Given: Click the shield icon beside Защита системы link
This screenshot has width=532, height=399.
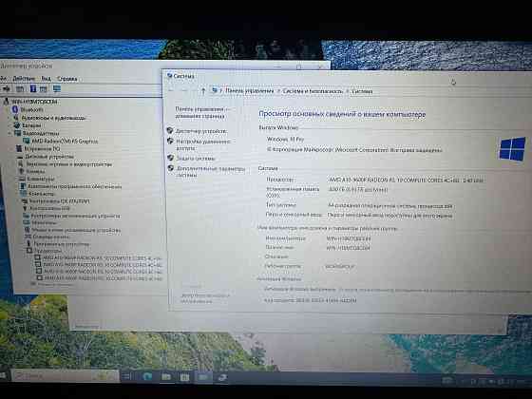Looking at the screenshot, I should (170, 158).
